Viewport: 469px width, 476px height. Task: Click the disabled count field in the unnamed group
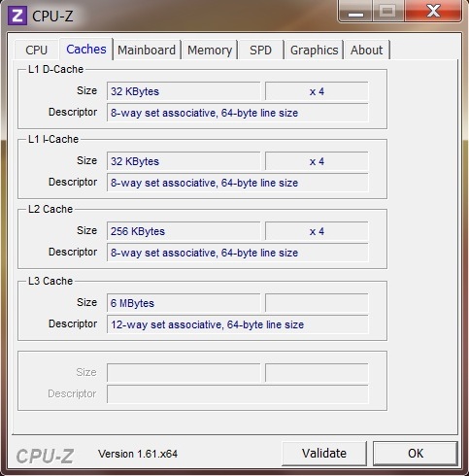coord(317,373)
